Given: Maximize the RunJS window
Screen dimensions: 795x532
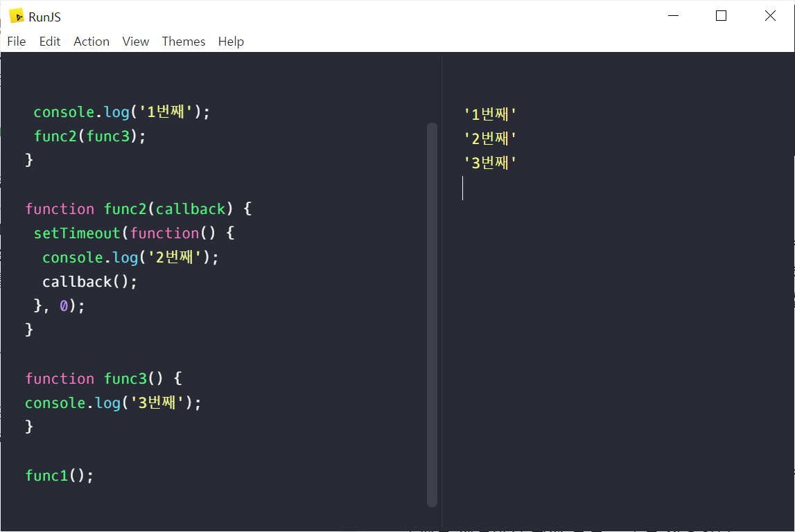Looking at the screenshot, I should tap(721, 16).
